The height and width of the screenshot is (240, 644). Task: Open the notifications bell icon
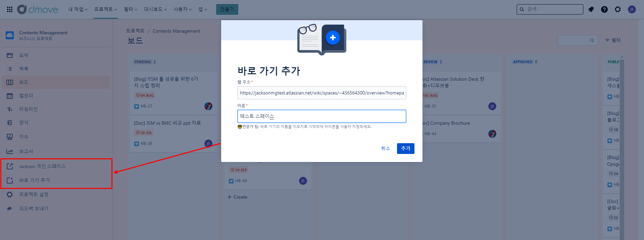click(591, 9)
